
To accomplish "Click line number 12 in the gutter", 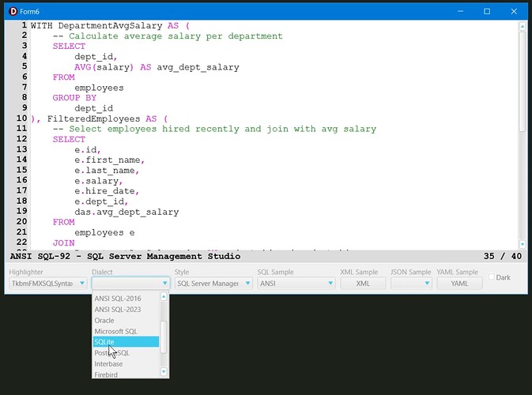I will pyautogui.click(x=21, y=139).
